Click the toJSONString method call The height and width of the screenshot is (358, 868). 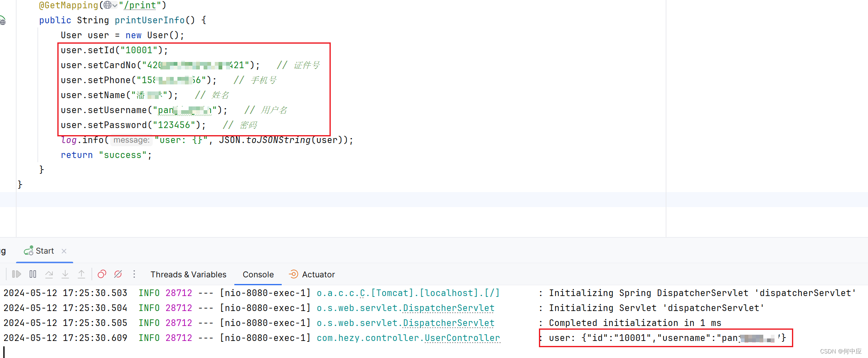[x=278, y=140]
